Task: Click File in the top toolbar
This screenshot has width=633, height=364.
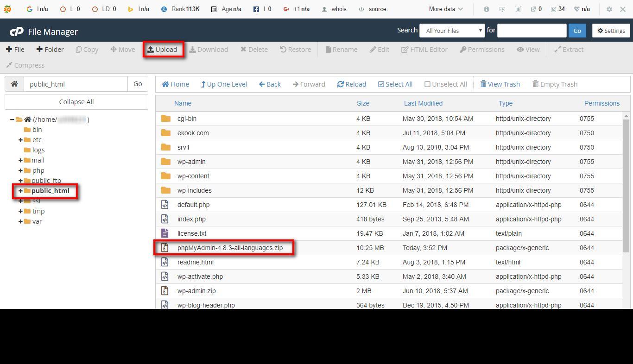Action: 15,49
